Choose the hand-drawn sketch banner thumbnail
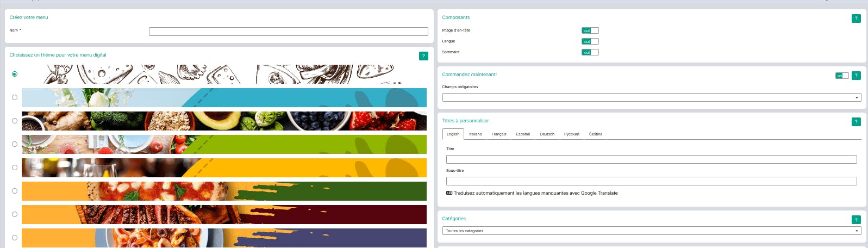The width and height of the screenshot is (868, 248). click(224, 74)
